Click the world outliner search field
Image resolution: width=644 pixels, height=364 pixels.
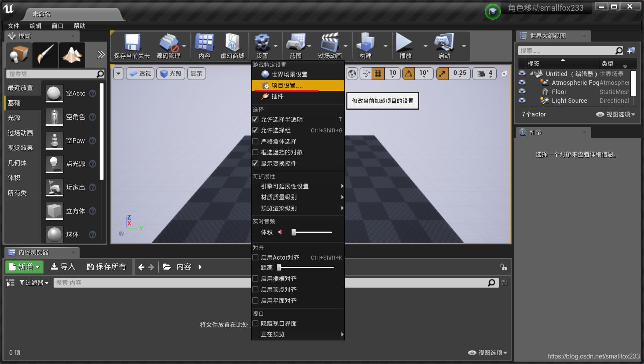(571, 51)
